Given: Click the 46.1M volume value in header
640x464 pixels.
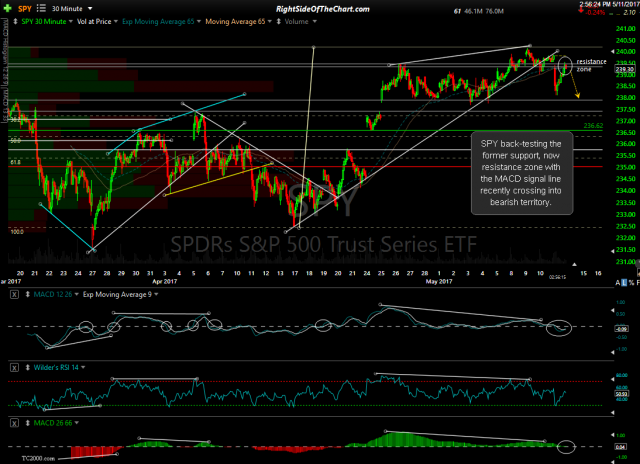Looking at the screenshot, I should 473,11.
